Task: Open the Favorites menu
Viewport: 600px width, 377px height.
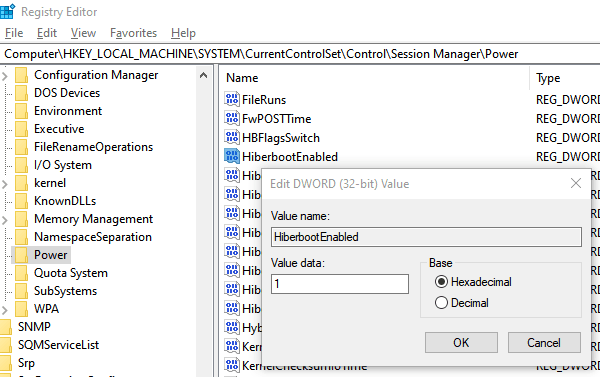Action: click(133, 33)
